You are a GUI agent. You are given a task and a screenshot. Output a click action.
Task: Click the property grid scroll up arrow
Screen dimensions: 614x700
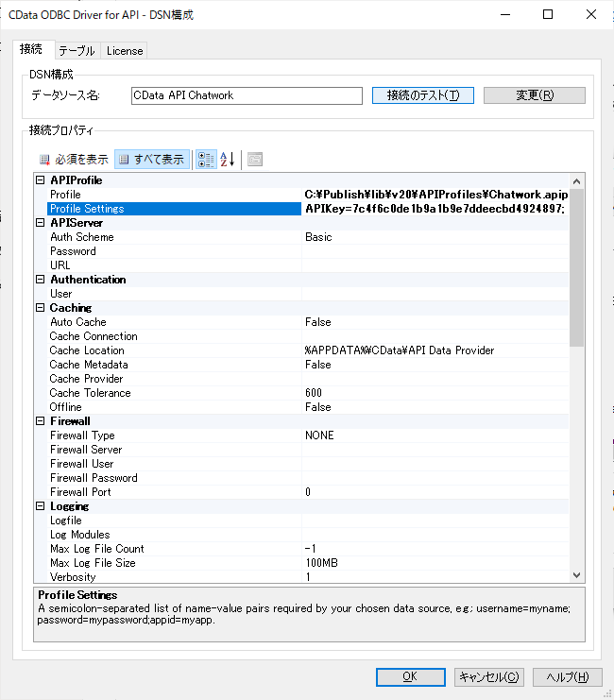pyautogui.click(x=576, y=181)
